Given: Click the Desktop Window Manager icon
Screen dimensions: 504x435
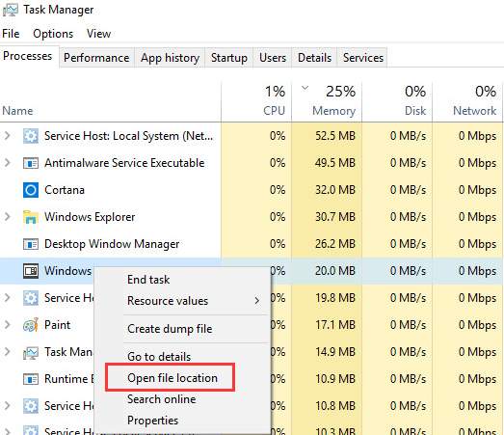Looking at the screenshot, I should pyautogui.click(x=31, y=244).
